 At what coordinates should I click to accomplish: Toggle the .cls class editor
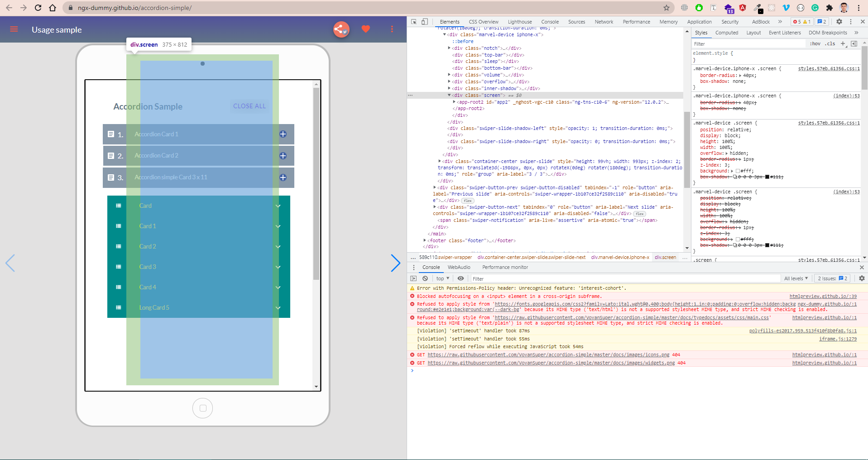pos(830,44)
